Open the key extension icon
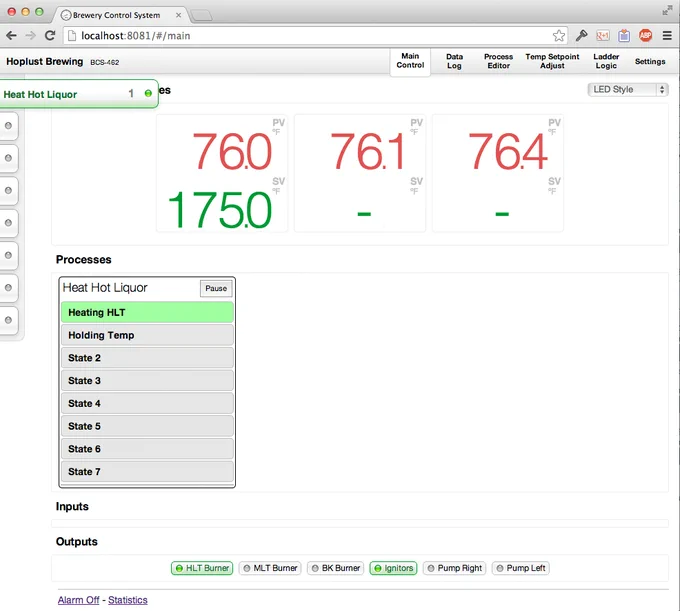 click(x=581, y=36)
